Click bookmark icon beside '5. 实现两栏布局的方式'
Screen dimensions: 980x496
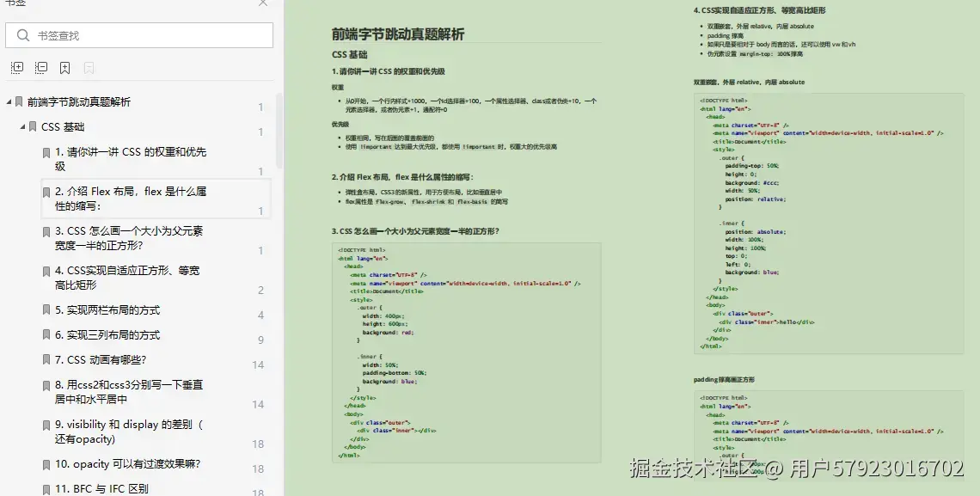(x=46, y=309)
